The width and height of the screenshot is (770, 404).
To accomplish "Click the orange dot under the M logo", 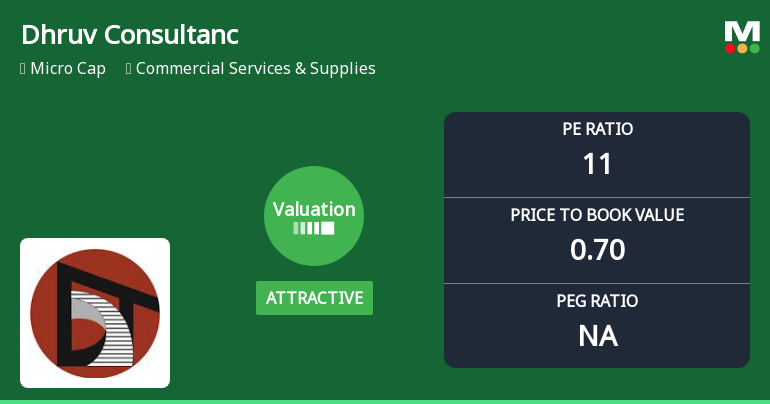I will [x=742, y=48].
